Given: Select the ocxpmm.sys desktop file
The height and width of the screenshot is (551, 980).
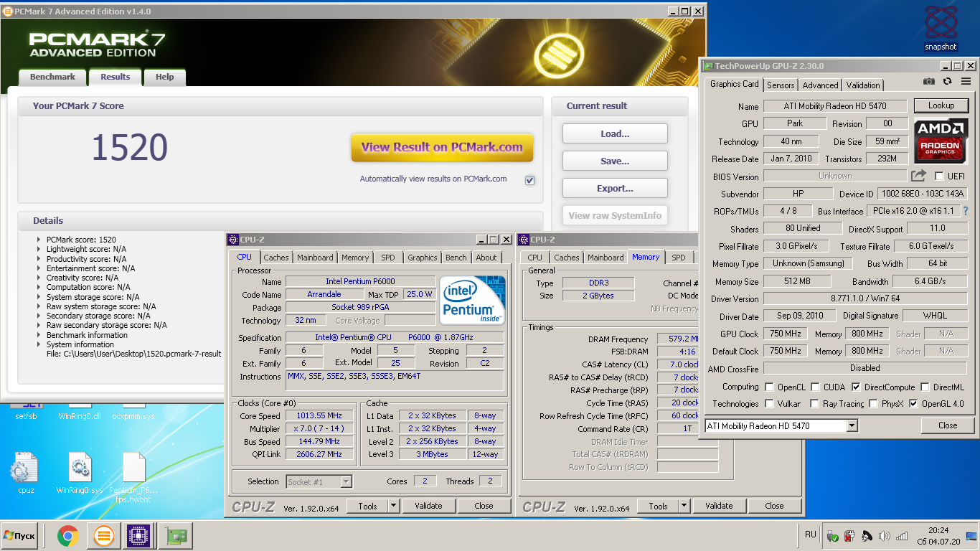Looking at the screenshot, I should tap(133, 412).
